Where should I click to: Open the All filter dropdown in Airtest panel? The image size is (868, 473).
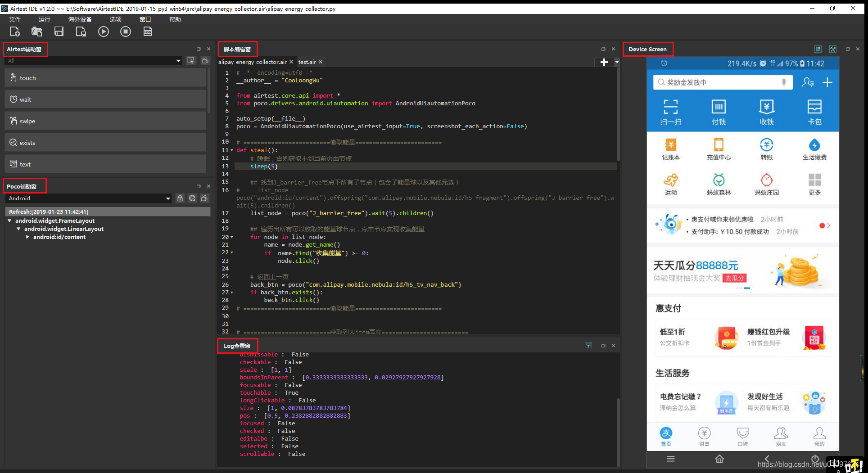93,61
